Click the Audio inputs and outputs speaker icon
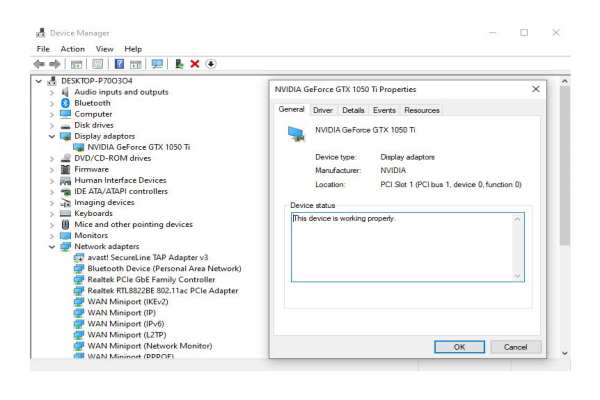 coord(65,92)
